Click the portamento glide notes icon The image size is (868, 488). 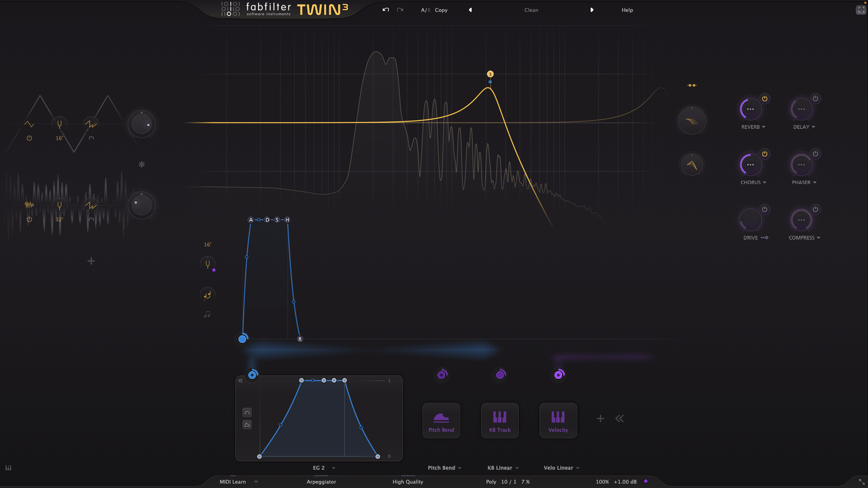pos(207,295)
